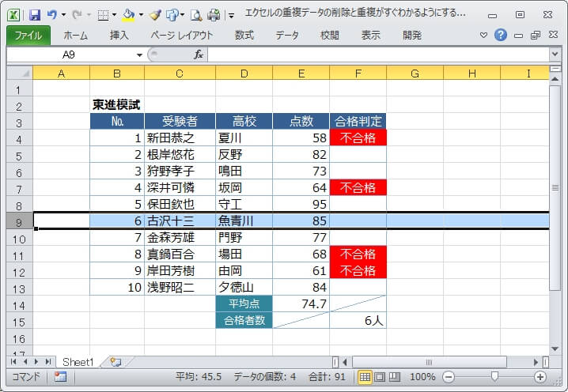The width and height of the screenshot is (568, 392).
Task: Open the 校閲 ribbon tab
Action: tap(330, 35)
